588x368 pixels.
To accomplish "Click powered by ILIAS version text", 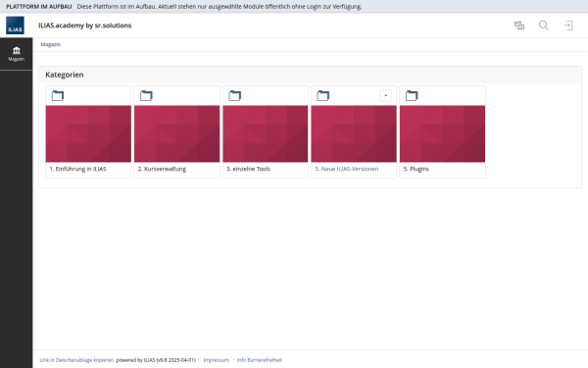I will pyautogui.click(x=156, y=360).
